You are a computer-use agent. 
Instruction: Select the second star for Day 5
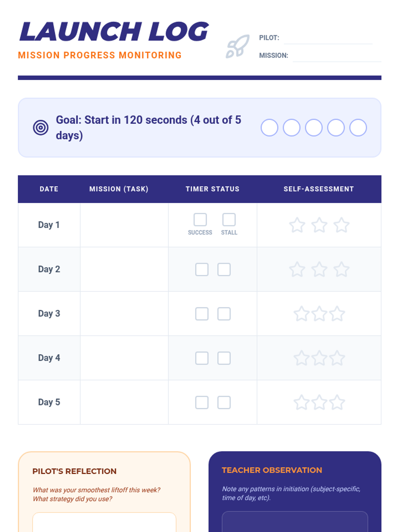[319, 402]
